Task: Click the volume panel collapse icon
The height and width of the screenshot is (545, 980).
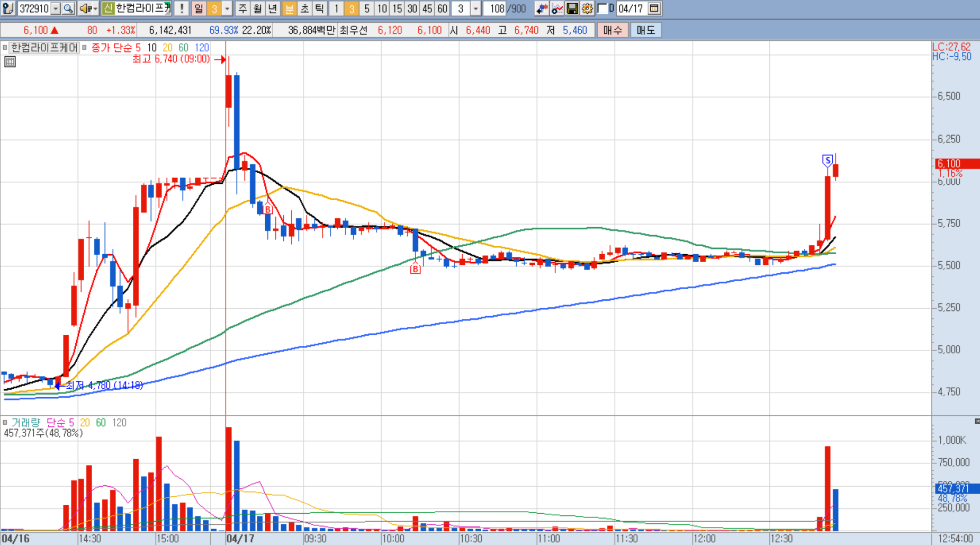Action: pos(977,421)
